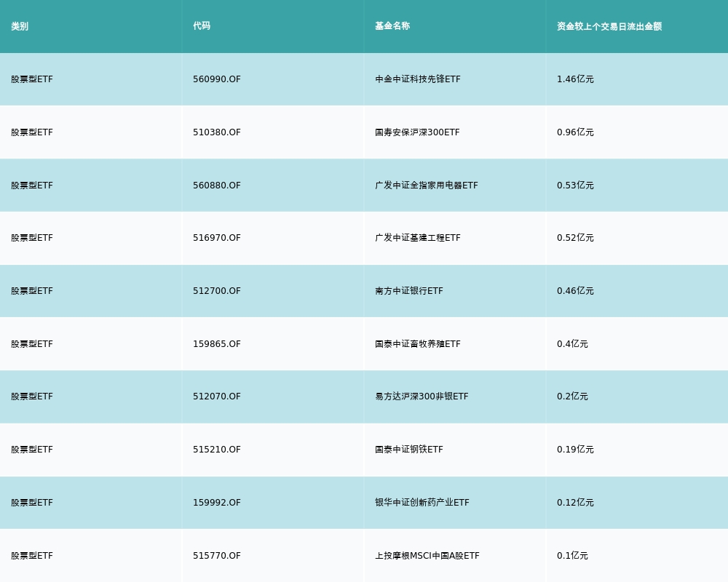Select outflow amount 0.52亿元
The height and width of the screenshot is (582, 728).
pos(575,238)
